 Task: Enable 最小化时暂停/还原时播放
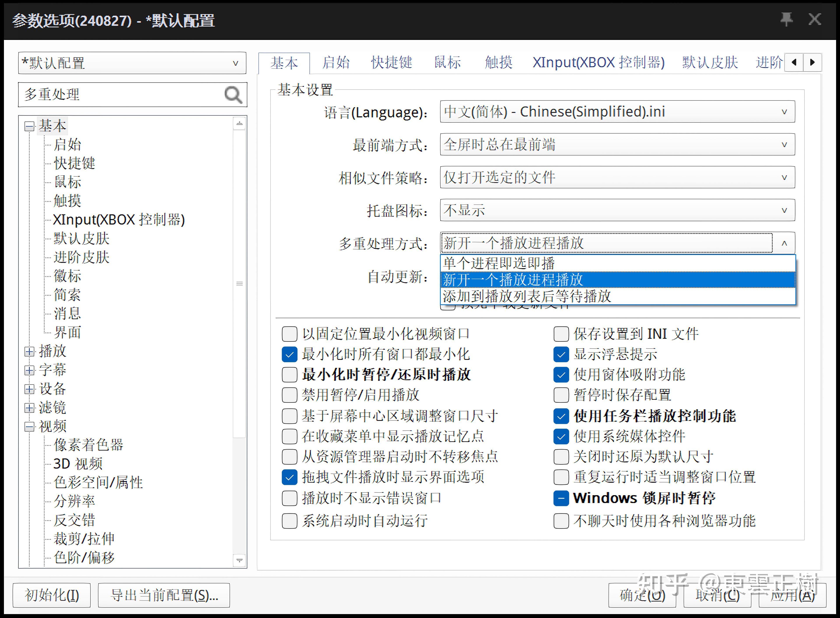click(x=289, y=374)
